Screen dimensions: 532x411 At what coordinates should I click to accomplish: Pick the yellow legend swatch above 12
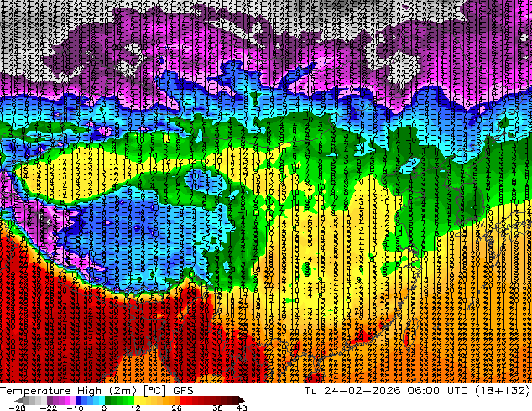coord(137,400)
